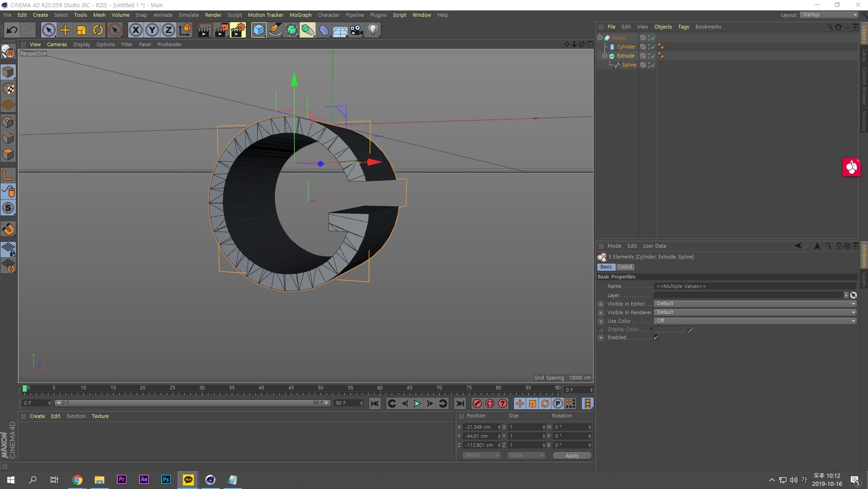Switch to Model mode
The width and height of the screenshot is (868, 489).
pos(8,72)
